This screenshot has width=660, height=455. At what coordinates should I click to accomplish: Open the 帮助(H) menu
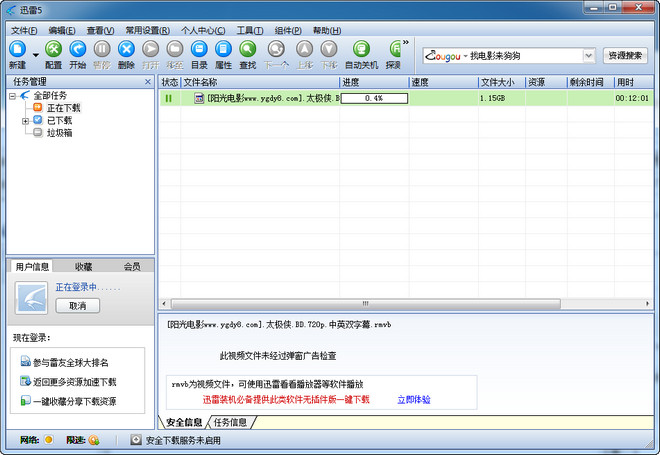pos(327,31)
